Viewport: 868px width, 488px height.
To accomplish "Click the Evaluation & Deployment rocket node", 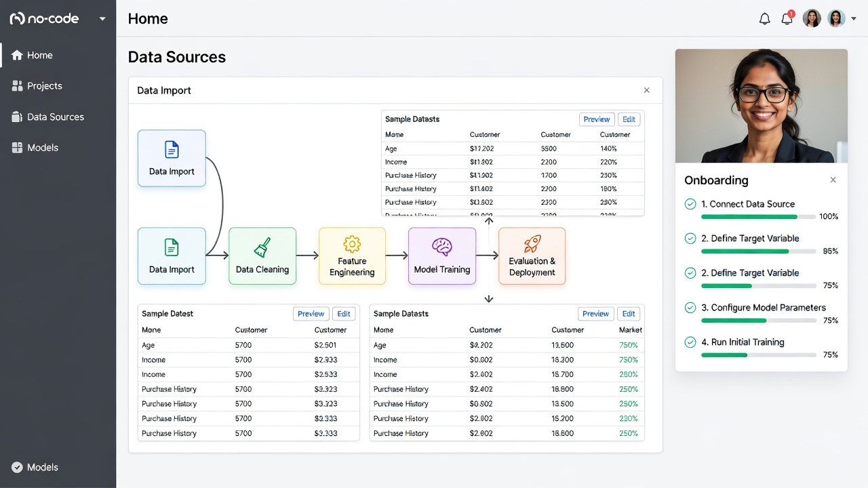I will coord(532,256).
